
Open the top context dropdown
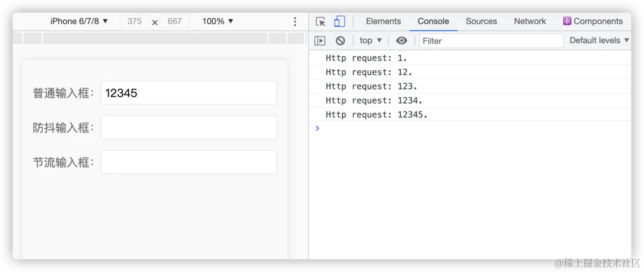point(371,40)
